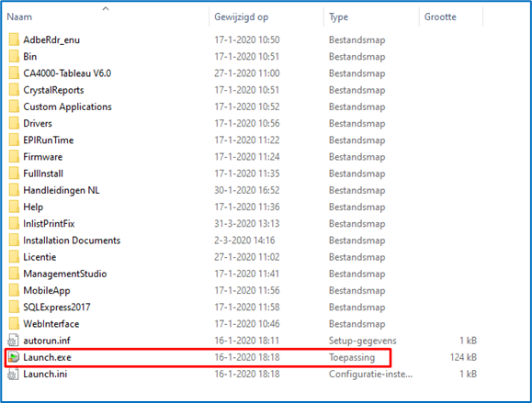
Task: Select the Handleidingen NL folder name
Action: point(62,190)
